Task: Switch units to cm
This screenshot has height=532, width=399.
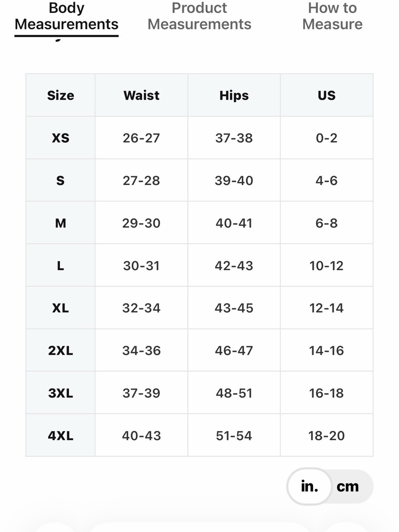Action: tap(348, 487)
